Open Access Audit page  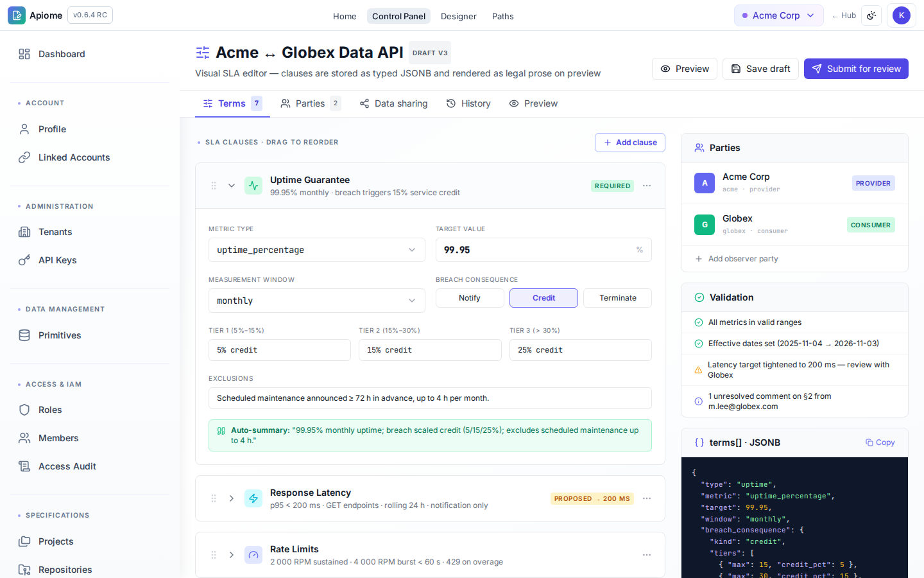[90, 466]
